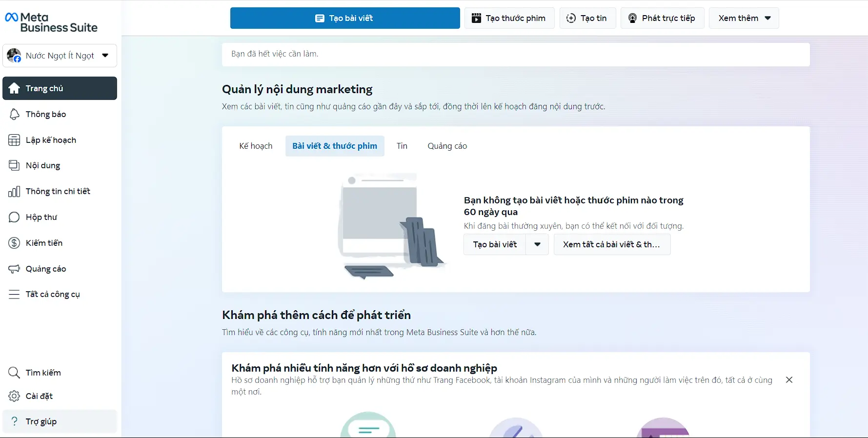This screenshot has height=438, width=868.
Task: Click the Meta Business Suite logo
Action: click(51, 22)
